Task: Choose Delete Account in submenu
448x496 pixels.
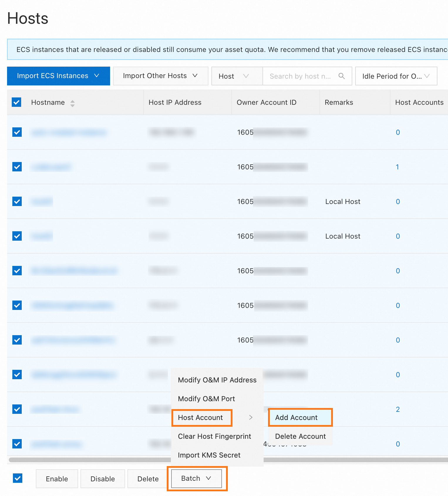Action: (300, 436)
